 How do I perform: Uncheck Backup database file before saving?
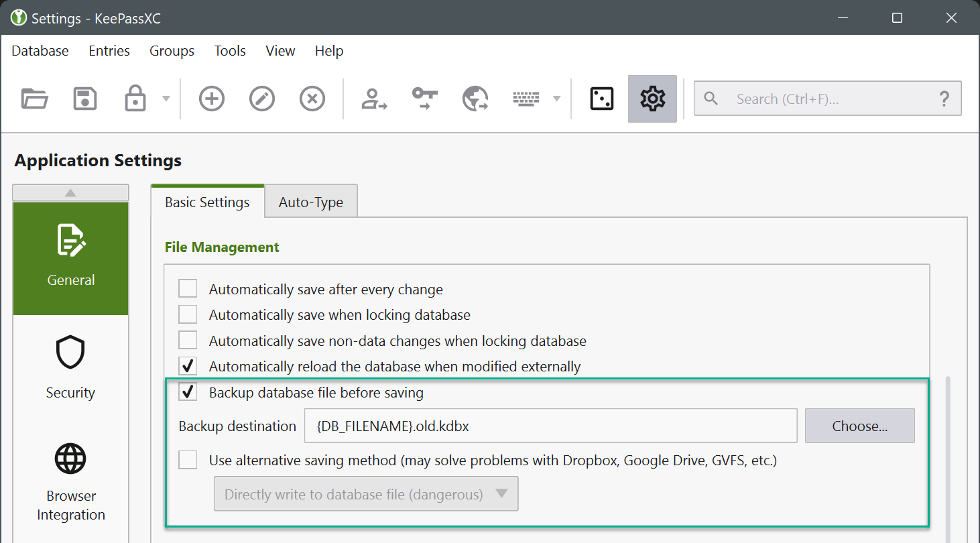click(x=188, y=393)
